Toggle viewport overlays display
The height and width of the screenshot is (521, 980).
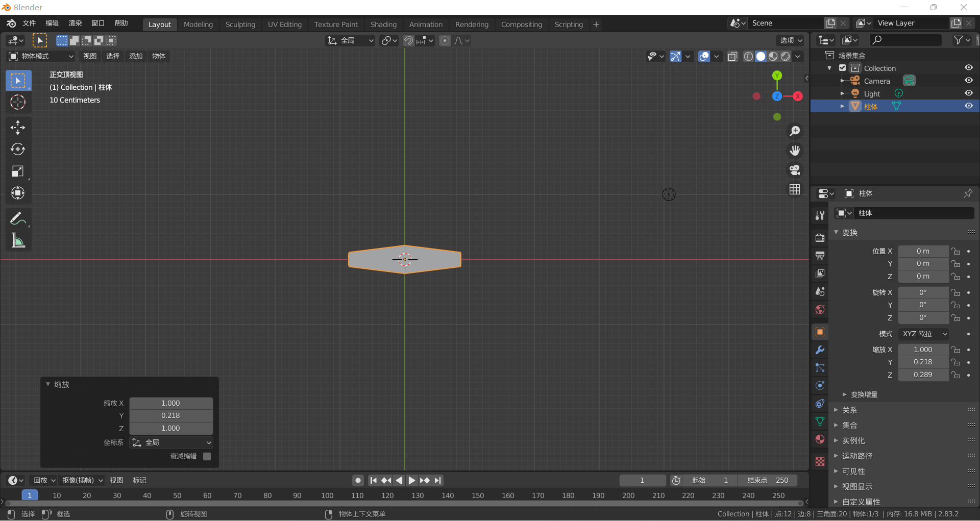[x=704, y=56]
